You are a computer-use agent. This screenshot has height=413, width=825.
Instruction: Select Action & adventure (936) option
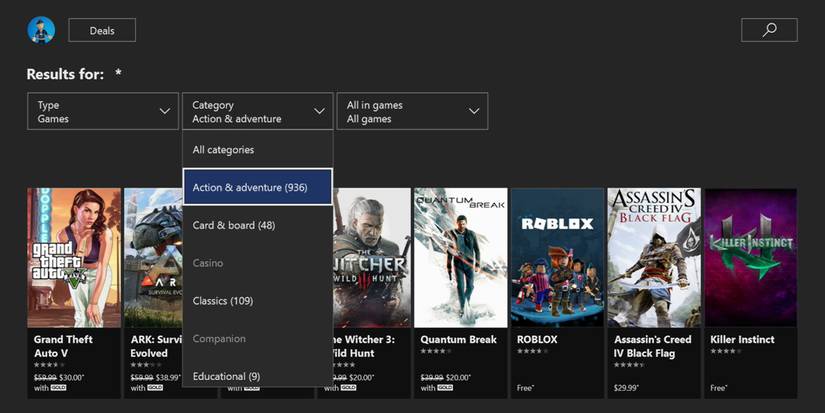click(x=258, y=187)
